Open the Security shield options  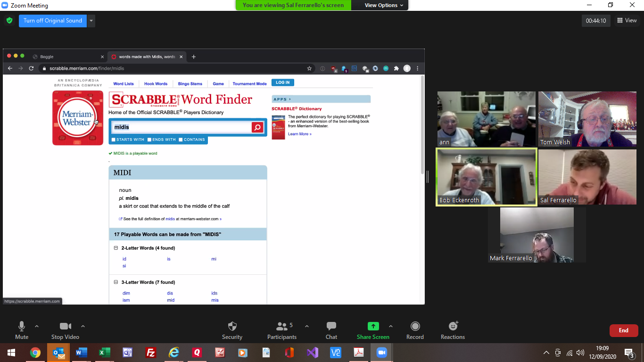[x=232, y=330]
